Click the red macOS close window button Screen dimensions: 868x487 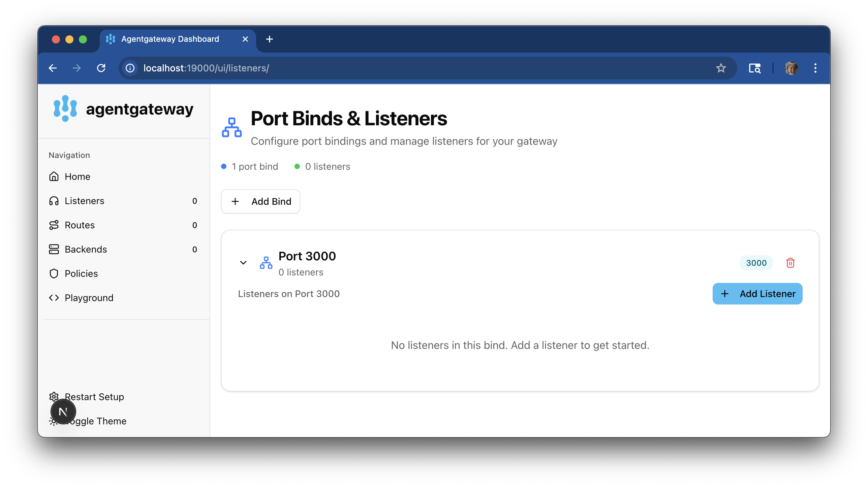56,39
